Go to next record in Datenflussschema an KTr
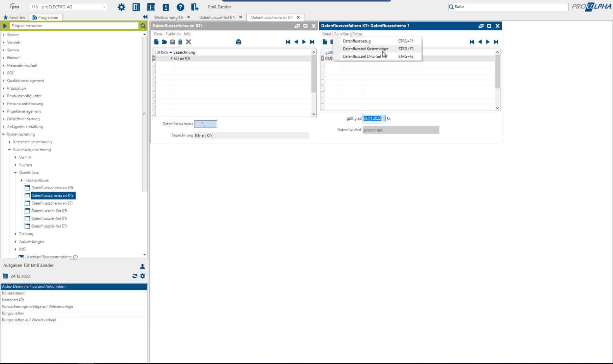The width and height of the screenshot is (613, 364). pos(304,42)
